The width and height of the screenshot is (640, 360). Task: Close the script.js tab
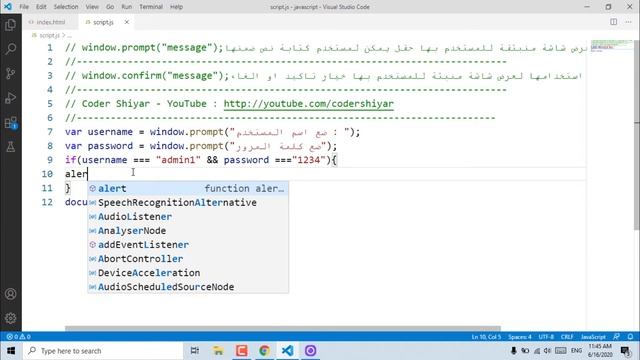[x=127, y=22]
